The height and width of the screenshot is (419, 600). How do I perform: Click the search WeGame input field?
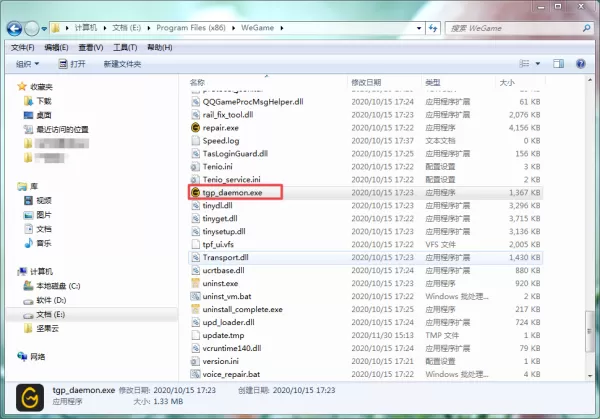[x=514, y=28]
